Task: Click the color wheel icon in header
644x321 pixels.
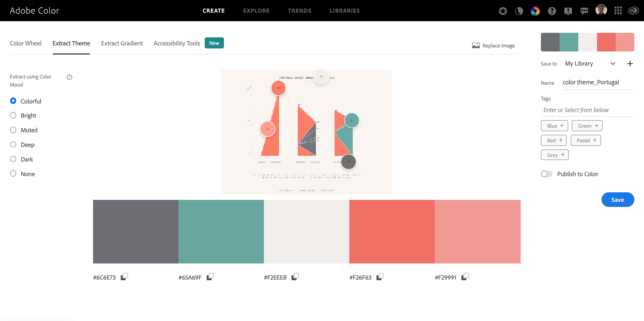Action: pyautogui.click(x=535, y=11)
